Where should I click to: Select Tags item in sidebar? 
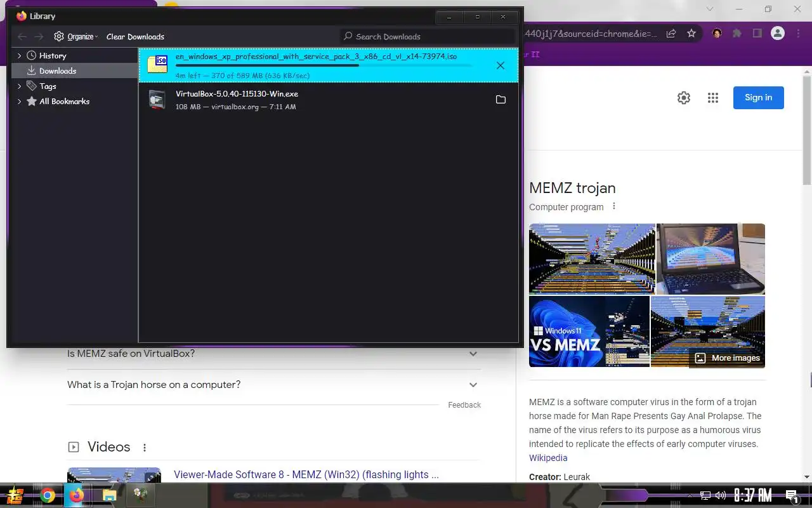click(48, 86)
